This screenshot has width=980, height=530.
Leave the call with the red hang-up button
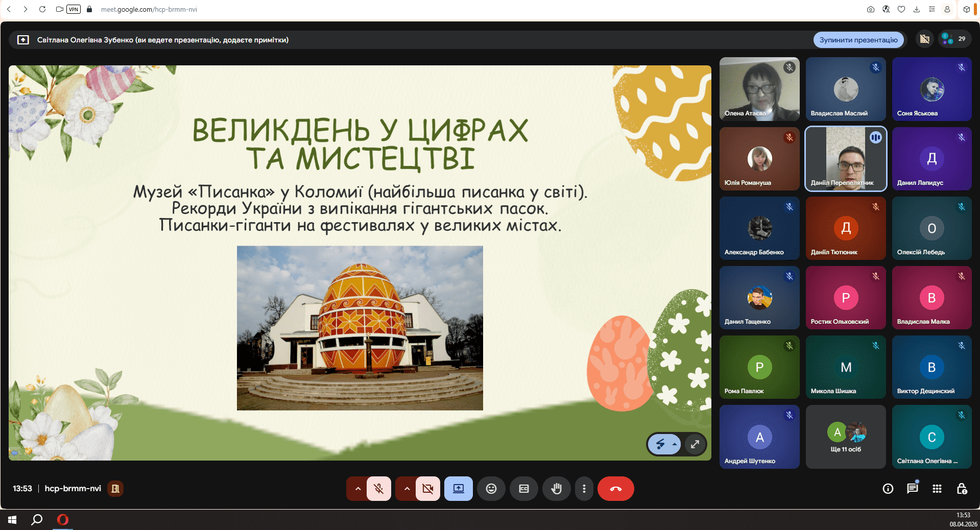(x=616, y=489)
